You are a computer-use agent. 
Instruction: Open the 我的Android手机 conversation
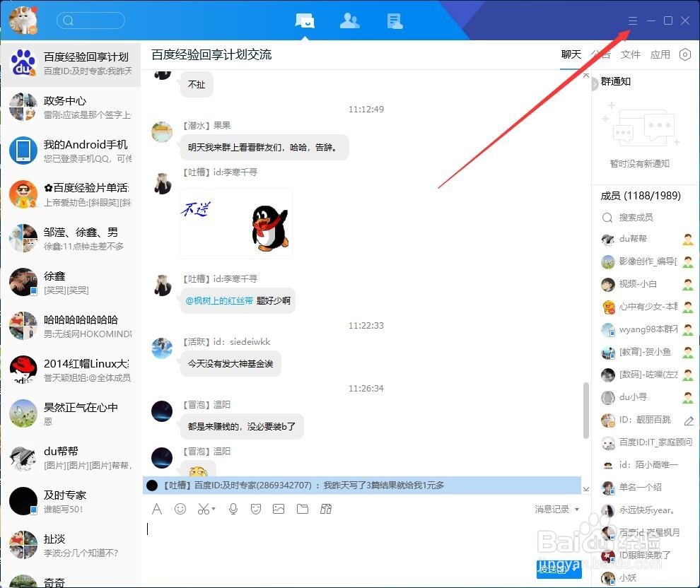71,151
